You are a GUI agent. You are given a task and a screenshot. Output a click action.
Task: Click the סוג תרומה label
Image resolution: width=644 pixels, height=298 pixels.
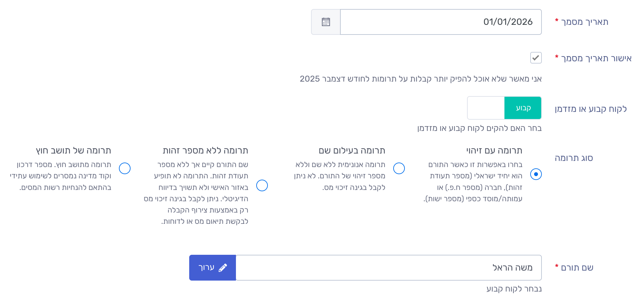(574, 158)
